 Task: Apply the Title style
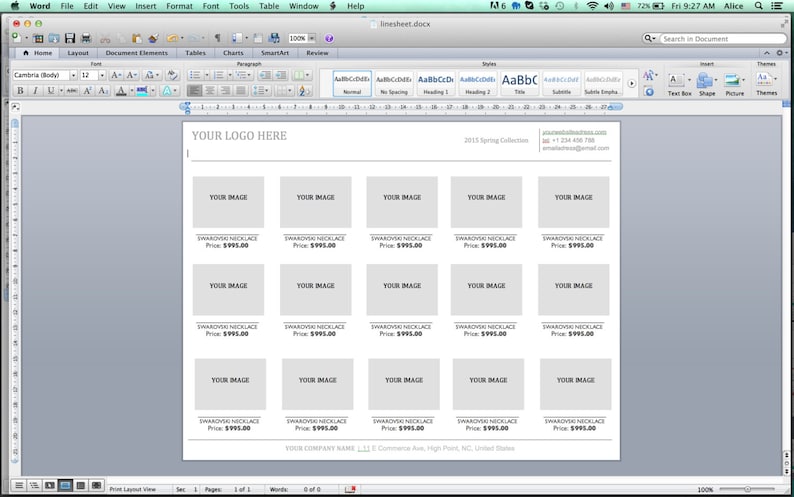click(x=520, y=84)
